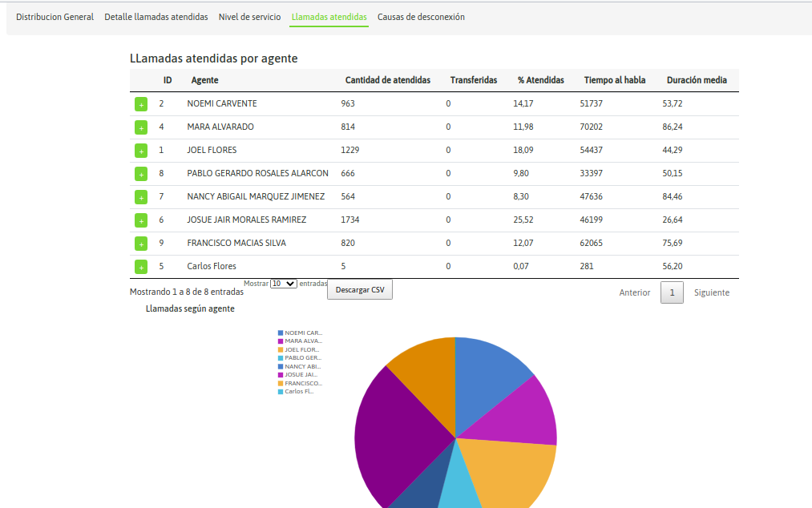This screenshot has height=508, width=812.
Task: Open Detalle llamadas atendidas tab
Action: tap(156, 17)
